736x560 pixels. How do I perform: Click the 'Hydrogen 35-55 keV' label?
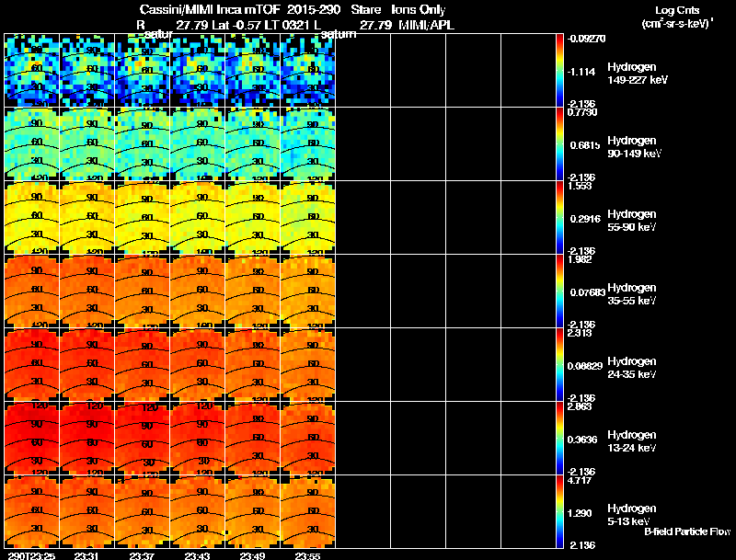[x=632, y=294]
